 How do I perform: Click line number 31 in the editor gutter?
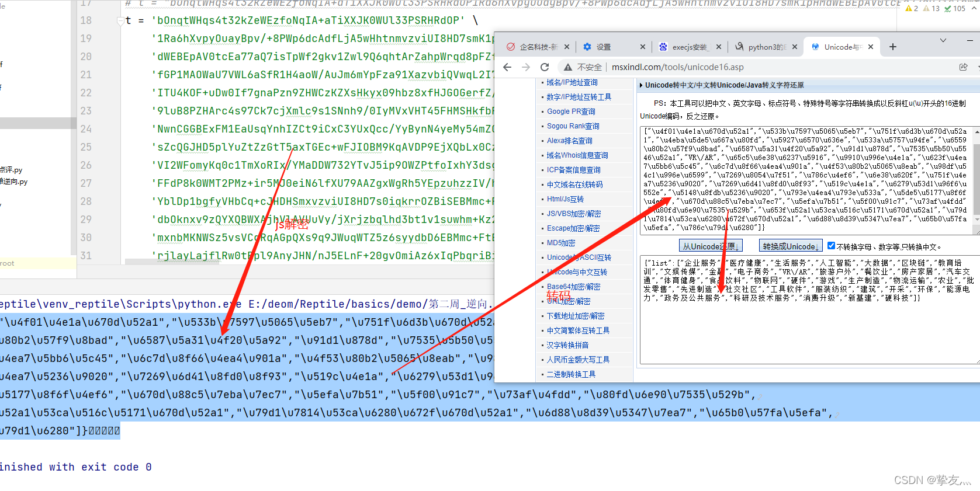(86, 256)
